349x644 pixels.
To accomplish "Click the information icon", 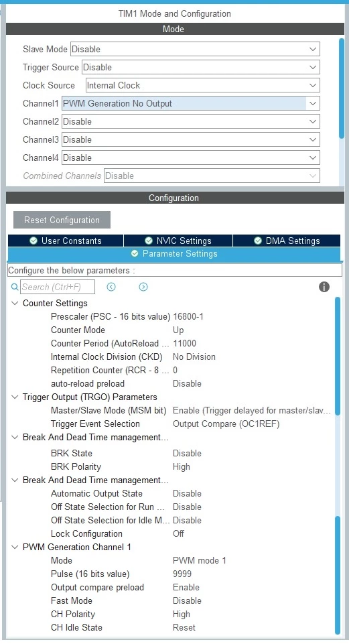I will pos(324,287).
